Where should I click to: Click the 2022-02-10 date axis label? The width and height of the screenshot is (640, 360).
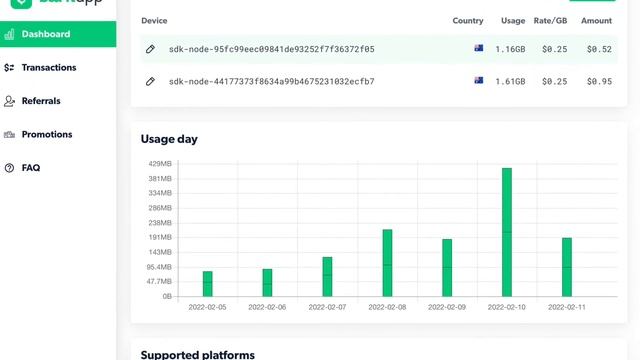(x=507, y=307)
